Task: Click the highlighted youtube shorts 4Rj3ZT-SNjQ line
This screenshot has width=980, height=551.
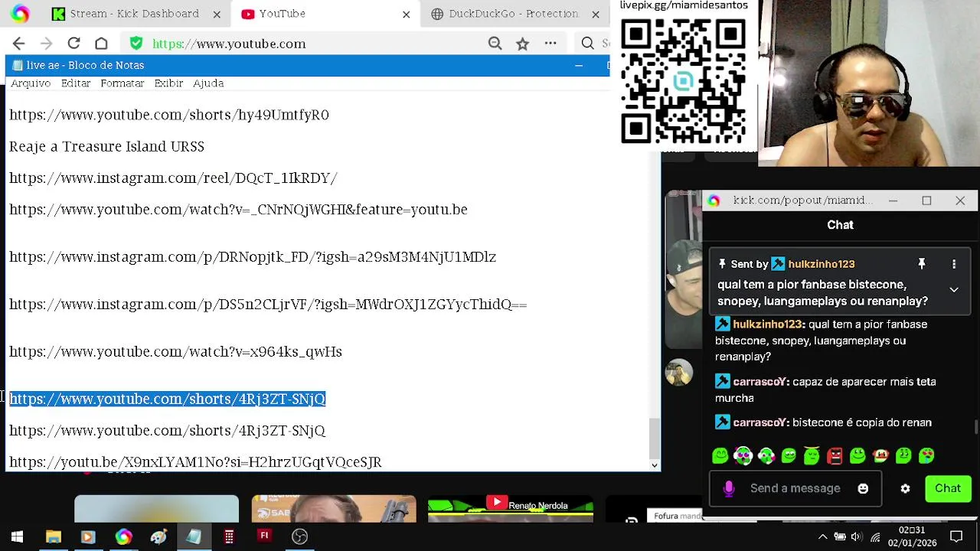Action: pyautogui.click(x=168, y=399)
